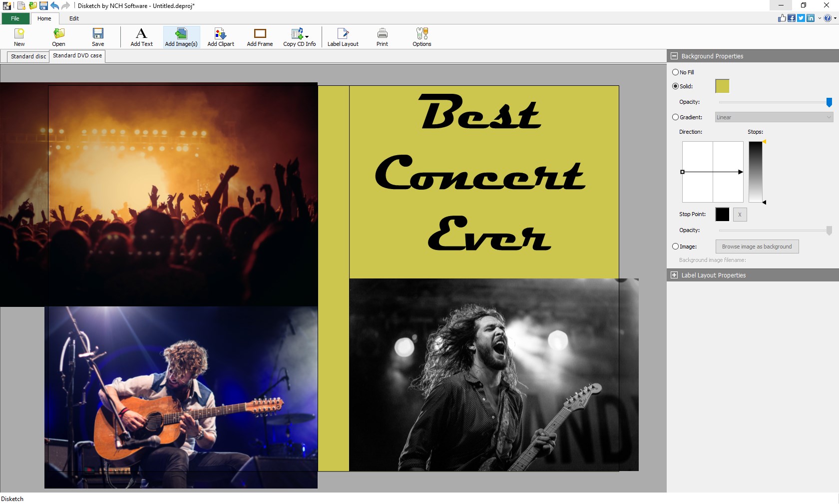Share via the Facebook icon
This screenshot has height=504, width=839.
coord(792,18)
